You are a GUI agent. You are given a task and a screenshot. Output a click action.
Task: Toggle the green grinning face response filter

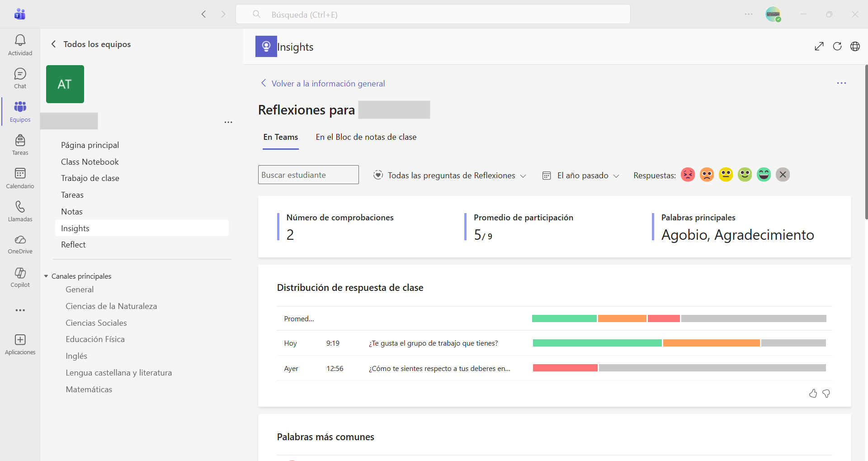[x=764, y=175]
